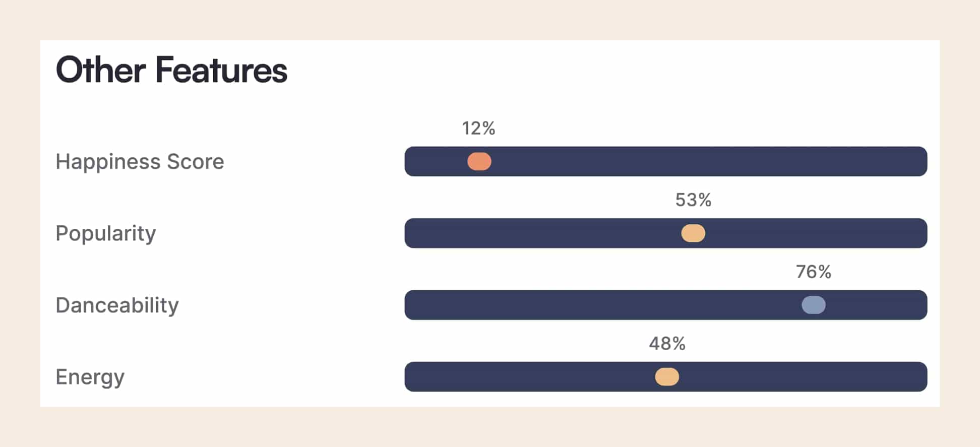
Task: Select the blue-gray Danceability slider handle
Action: pyautogui.click(x=813, y=305)
